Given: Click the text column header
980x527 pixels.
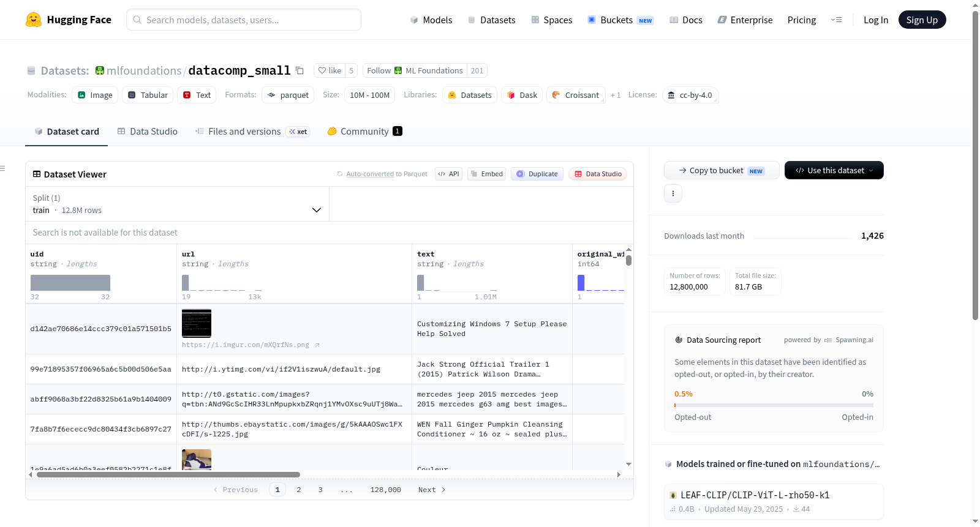Looking at the screenshot, I should (x=426, y=254).
